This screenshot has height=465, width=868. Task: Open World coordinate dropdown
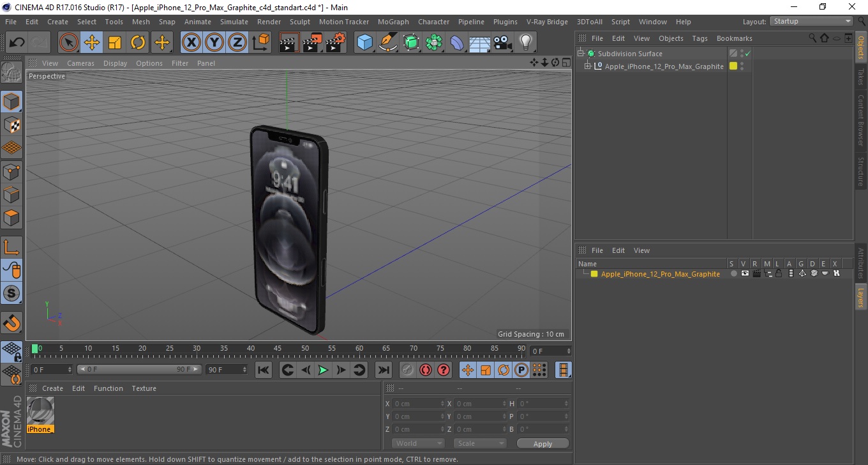pos(418,443)
